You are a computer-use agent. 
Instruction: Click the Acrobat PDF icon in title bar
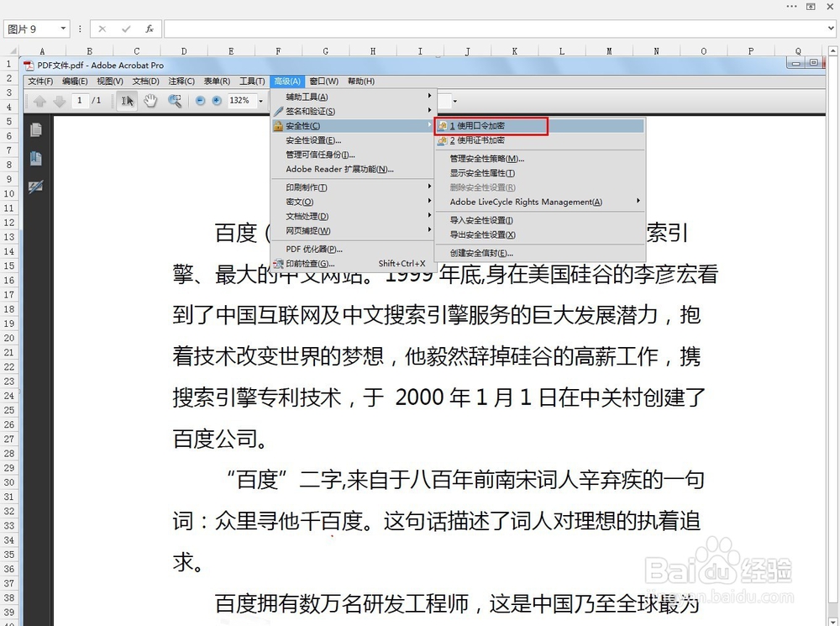pyautogui.click(x=29, y=66)
